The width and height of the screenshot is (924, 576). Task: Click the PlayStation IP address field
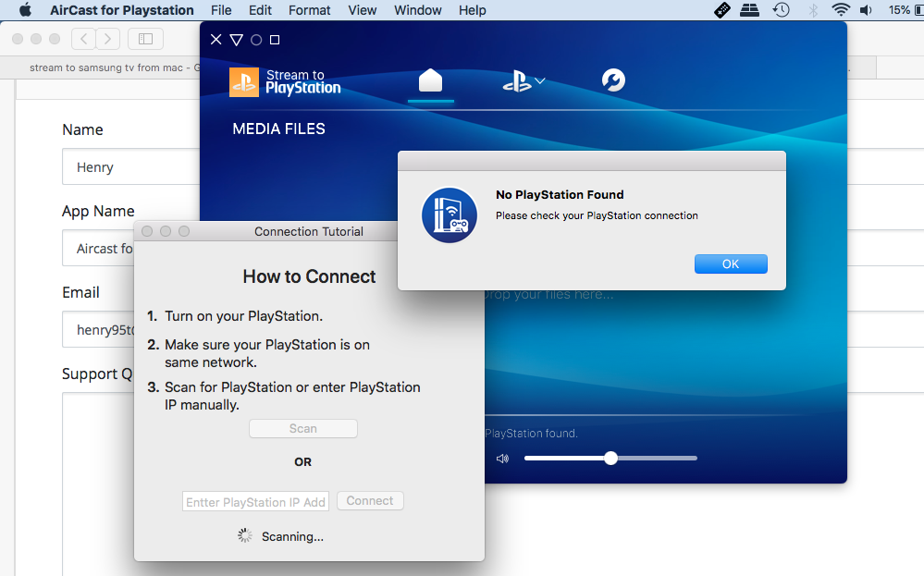(256, 502)
